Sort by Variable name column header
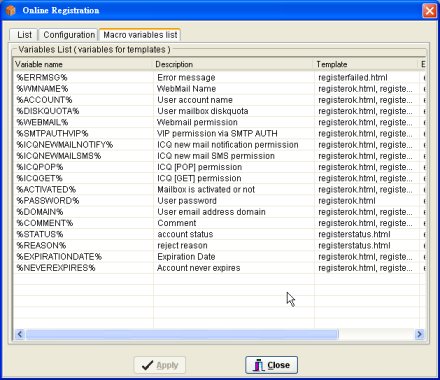Screen dimensions: 440x380 click(83, 64)
